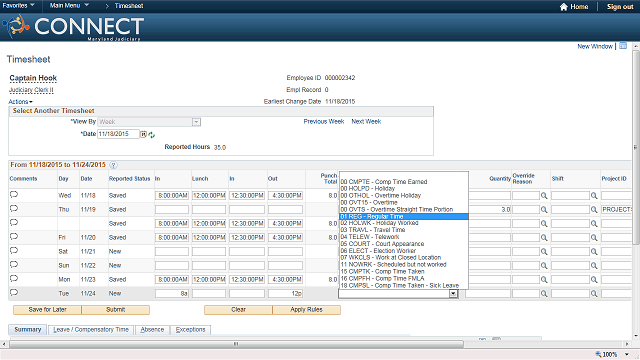Click the horizontal scrollbar thumb
The height and width of the screenshot is (360, 640).
click(x=236, y=344)
